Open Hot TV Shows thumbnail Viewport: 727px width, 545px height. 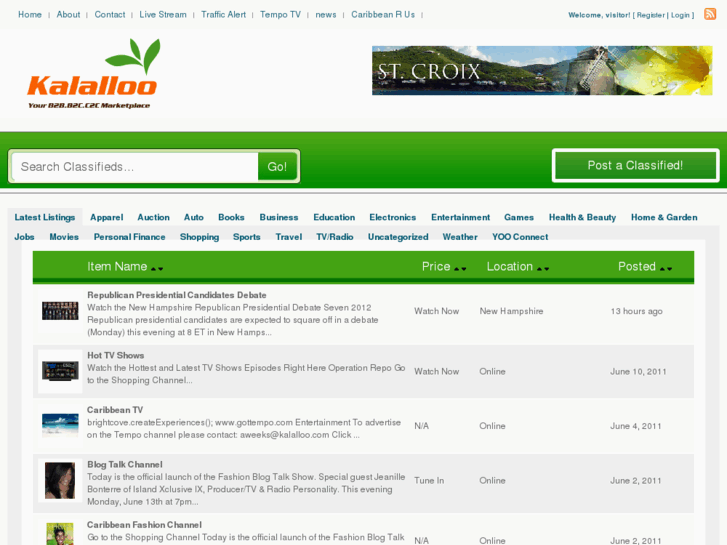[60, 371]
